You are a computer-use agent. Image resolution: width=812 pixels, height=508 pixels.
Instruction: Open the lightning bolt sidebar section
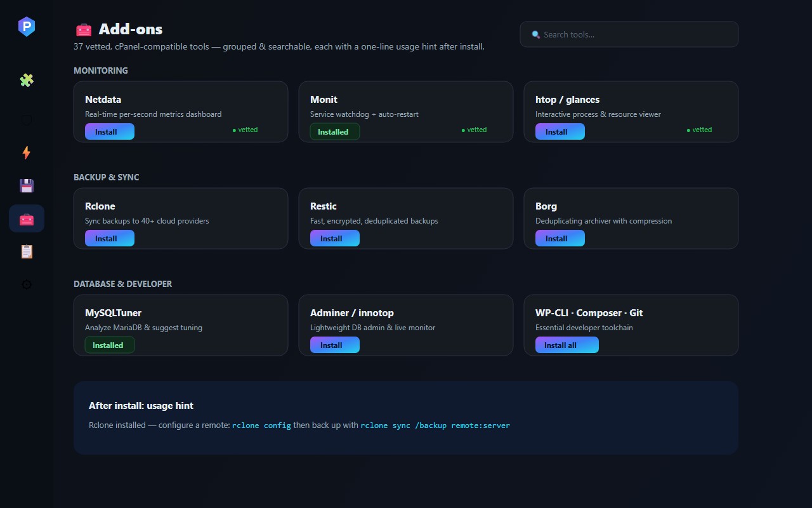tap(27, 152)
